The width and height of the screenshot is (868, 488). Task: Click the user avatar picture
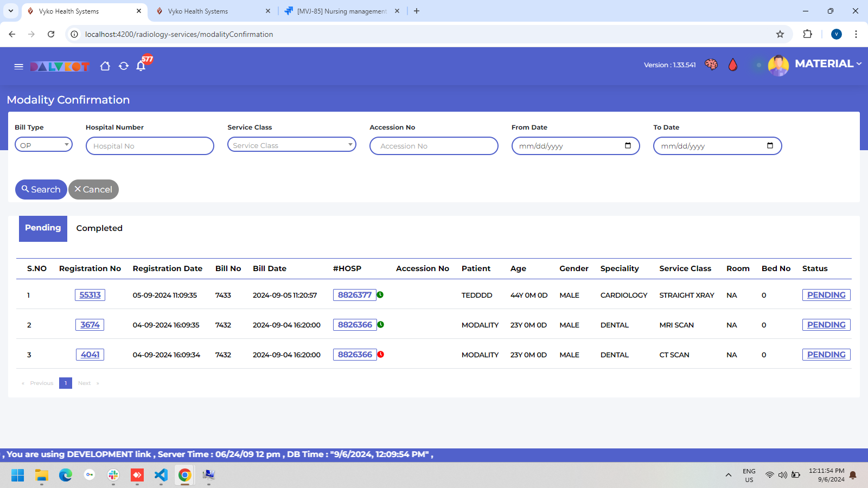[x=778, y=66]
